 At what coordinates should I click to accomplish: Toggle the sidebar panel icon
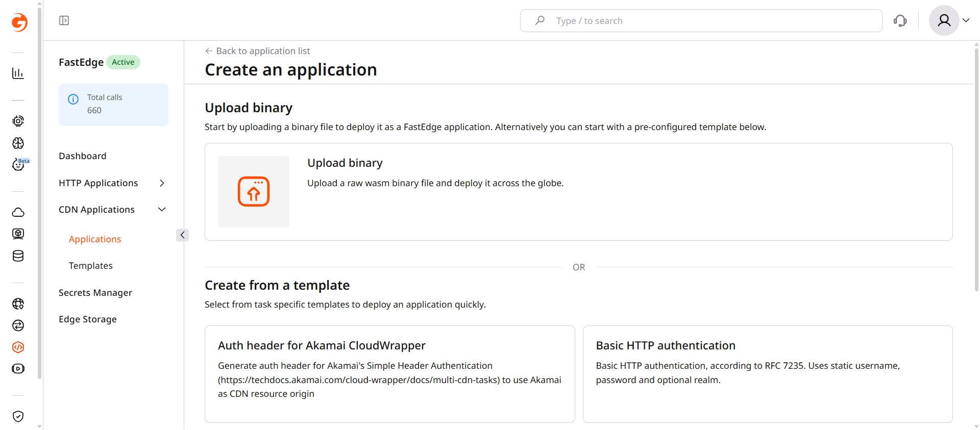click(64, 20)
